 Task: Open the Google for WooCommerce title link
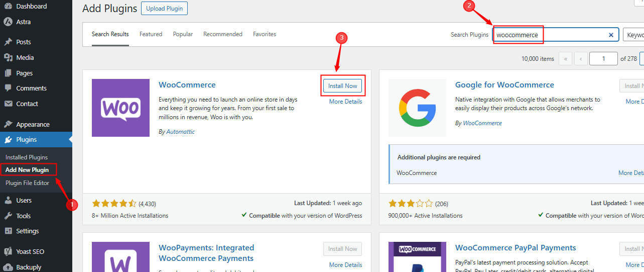click(504, 85)
